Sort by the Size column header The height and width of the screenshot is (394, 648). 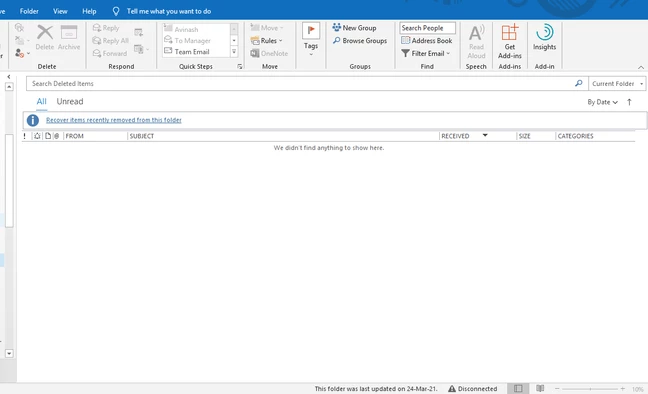[x=536, y=136]
